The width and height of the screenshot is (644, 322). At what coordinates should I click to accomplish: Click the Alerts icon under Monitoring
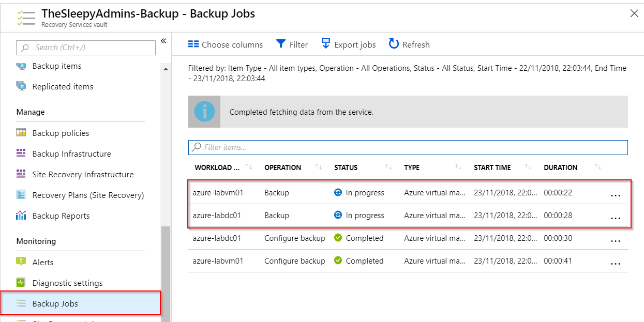pos(21,262)
